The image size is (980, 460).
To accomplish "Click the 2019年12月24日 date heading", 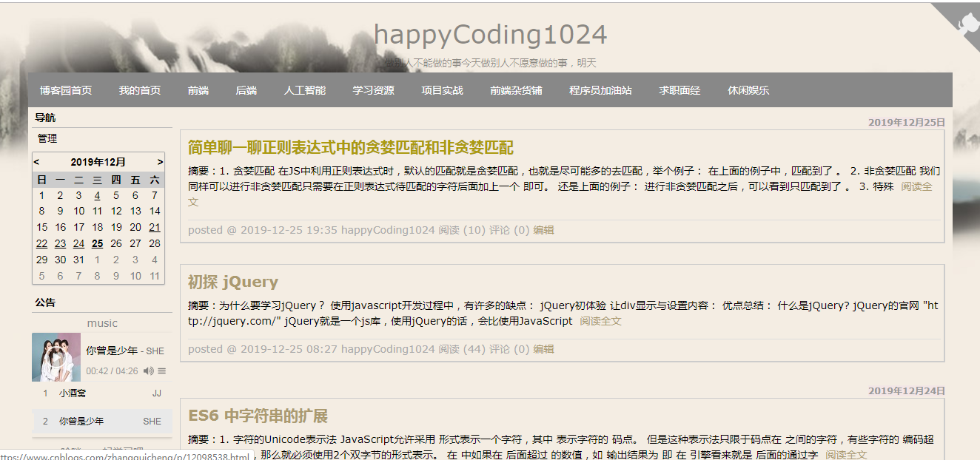I will (x=907, y=390).
